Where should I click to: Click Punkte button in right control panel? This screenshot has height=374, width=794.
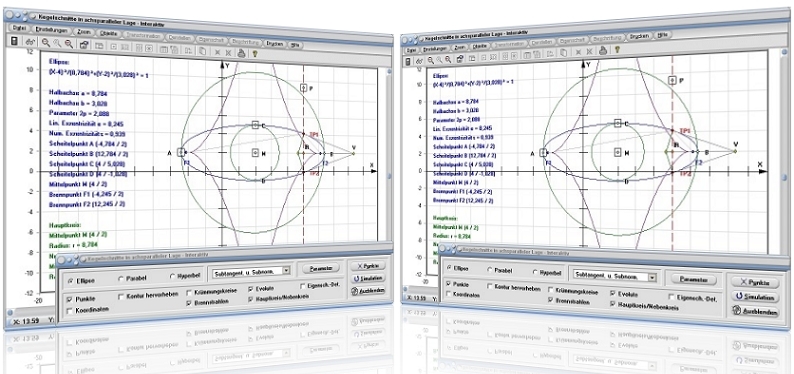point(755,282)
